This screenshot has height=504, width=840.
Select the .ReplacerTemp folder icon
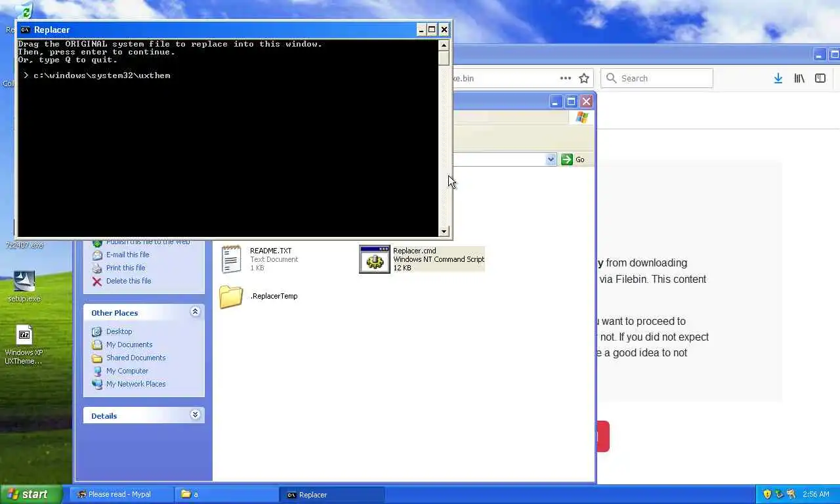pos(231,297)
